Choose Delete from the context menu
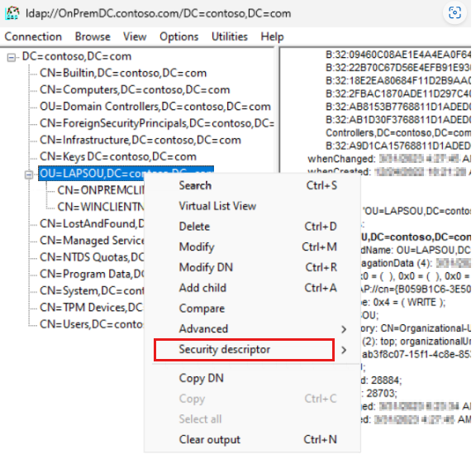 click(x=252, y=227)
